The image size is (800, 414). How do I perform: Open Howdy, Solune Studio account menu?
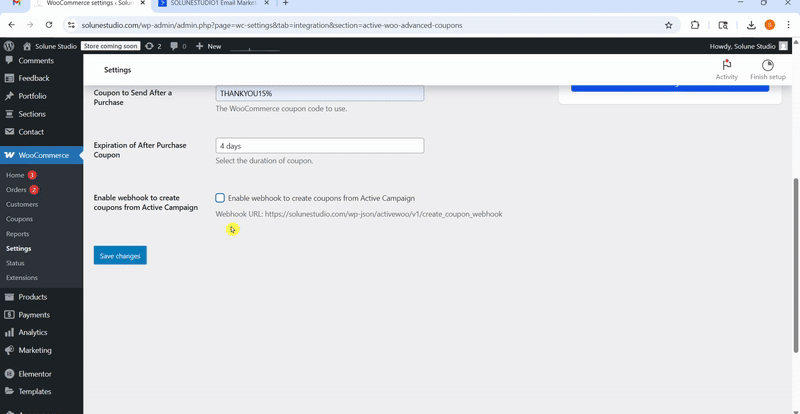tap(748, 46)
